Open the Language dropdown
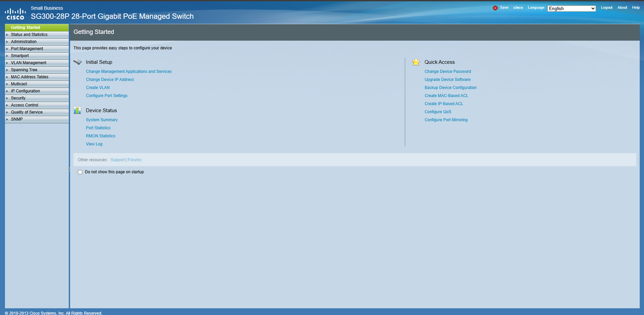The width and height of the screenshot is (644, 315). click(x=572, y=8)
